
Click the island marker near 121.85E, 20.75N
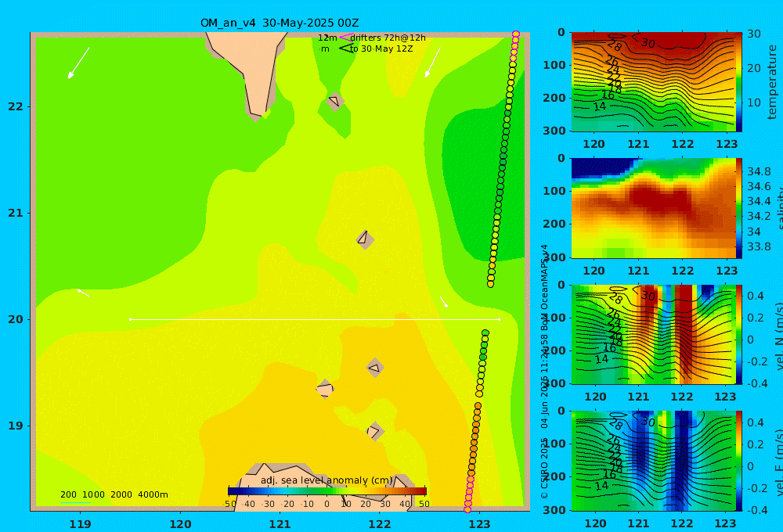point(365,239)
